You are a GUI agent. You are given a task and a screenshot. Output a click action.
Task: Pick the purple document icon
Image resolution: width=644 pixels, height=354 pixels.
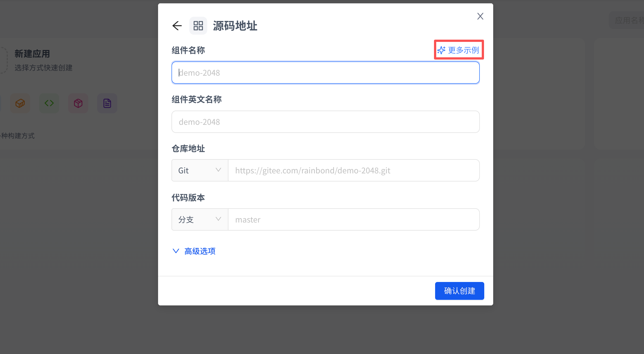point(107,103)
